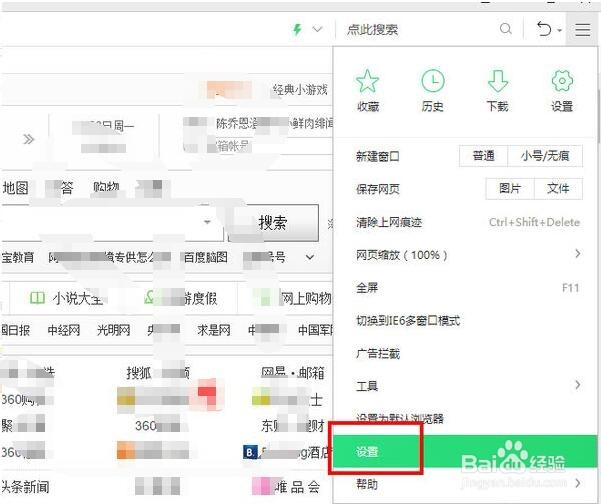
Task: Select 切换到IE6多窗口模式 entry
Action: pos(466,320)
